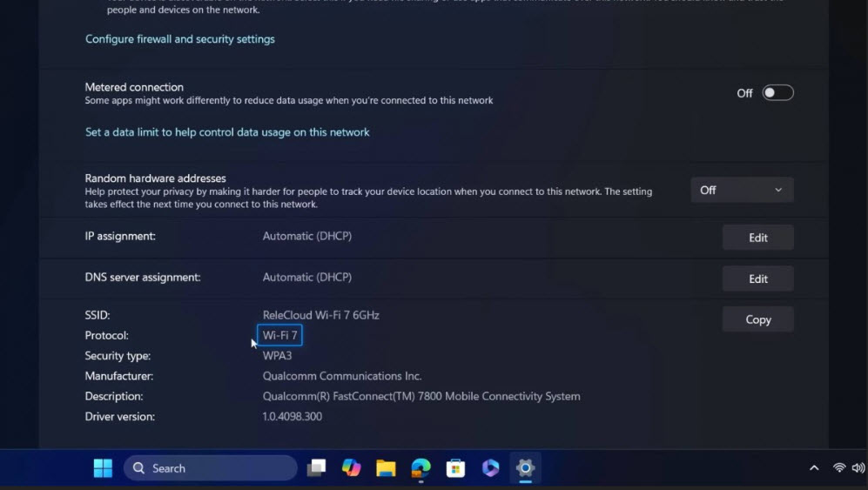Edit the DNS server assignment
868x490 pixels.
point(757,279)
